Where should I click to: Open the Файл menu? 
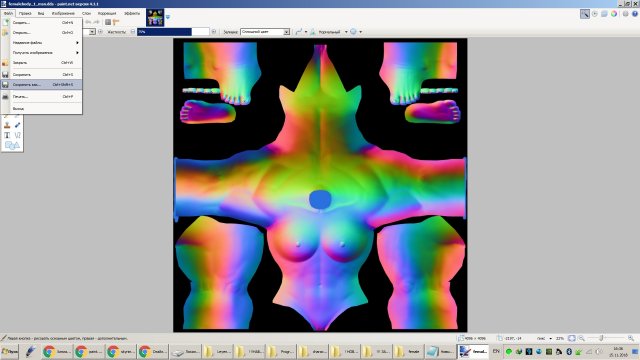8,13
